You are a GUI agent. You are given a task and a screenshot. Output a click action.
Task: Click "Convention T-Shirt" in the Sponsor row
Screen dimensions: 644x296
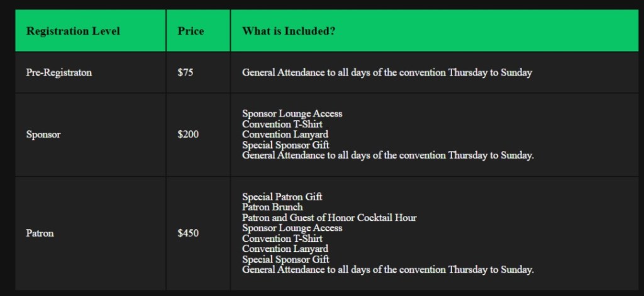click(x=282, y=124)
